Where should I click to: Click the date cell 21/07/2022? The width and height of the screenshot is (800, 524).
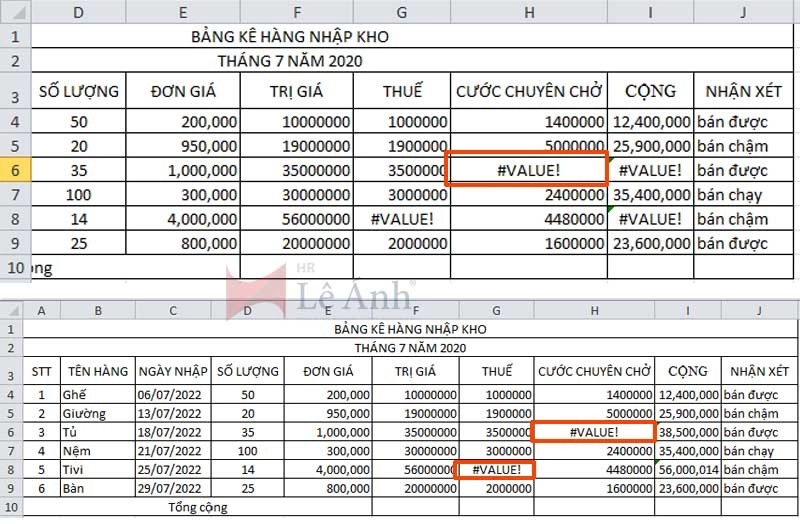[172, 451]
